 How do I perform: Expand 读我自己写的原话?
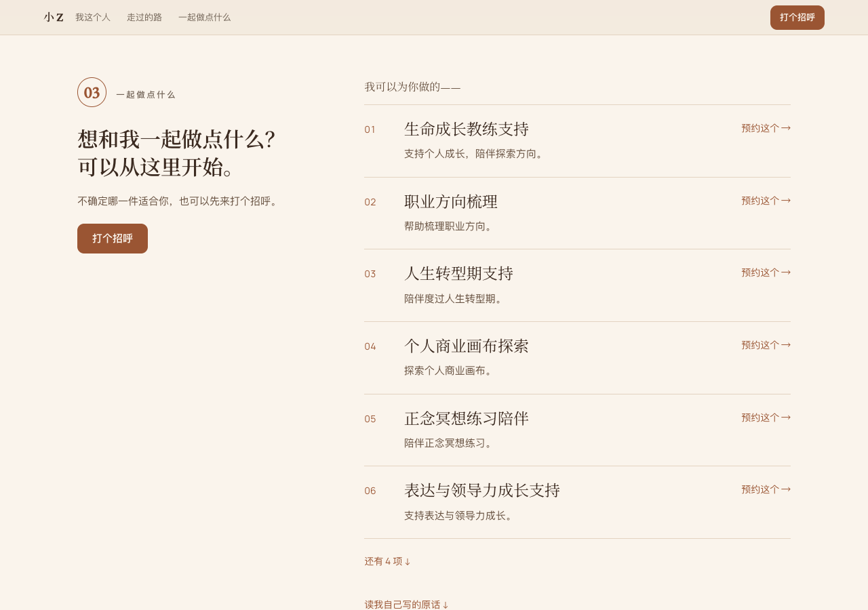pos(406,604)
